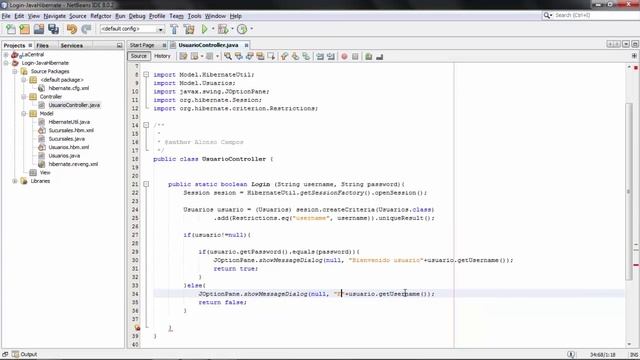Click the Toggle Bookmark icon
Image resolution: width=640 pixels, height=360 pixels.
click(x=306, y=56)
